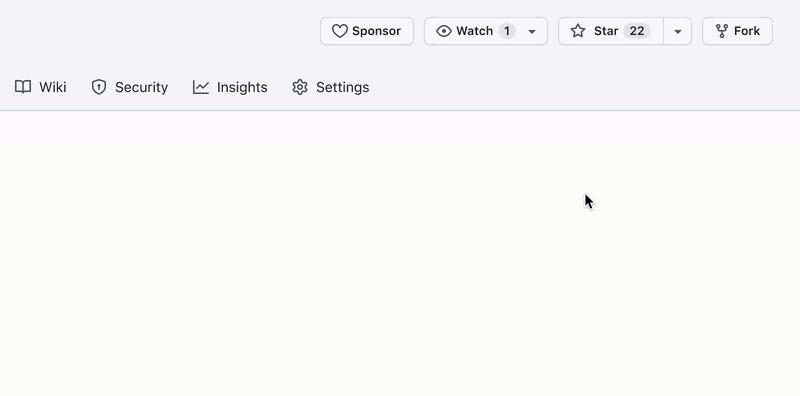Click the Fork button text
The height and width of the screenshot is (396, 800).
coord(747,31)
